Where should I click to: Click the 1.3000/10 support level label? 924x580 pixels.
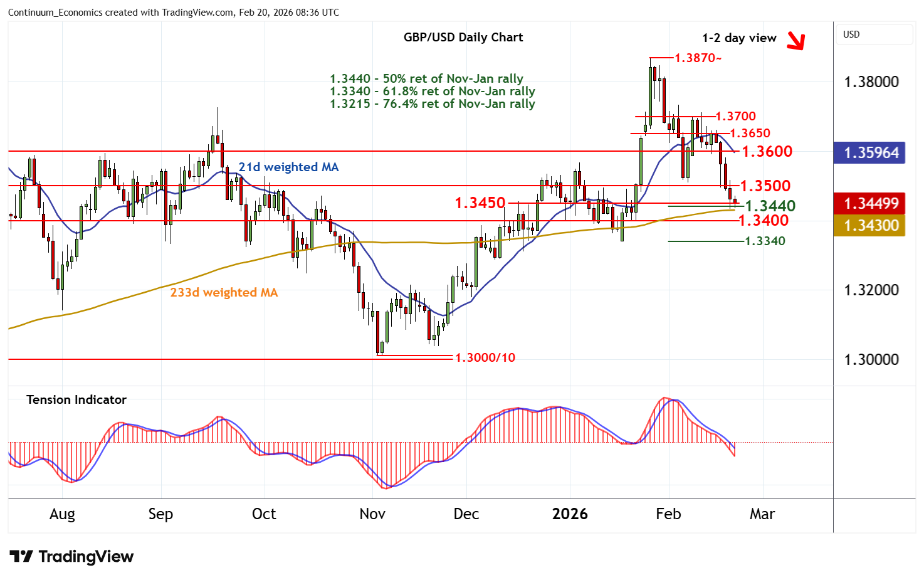coord(485,357)
